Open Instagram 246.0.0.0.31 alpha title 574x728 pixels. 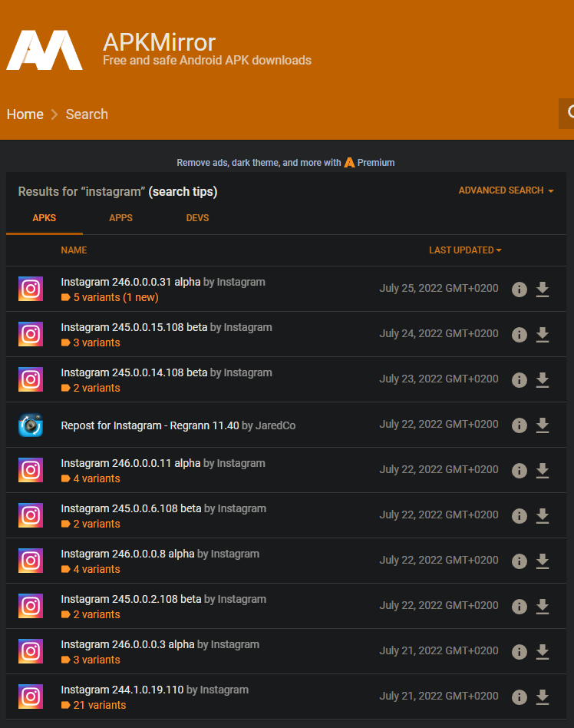(130, 282)
